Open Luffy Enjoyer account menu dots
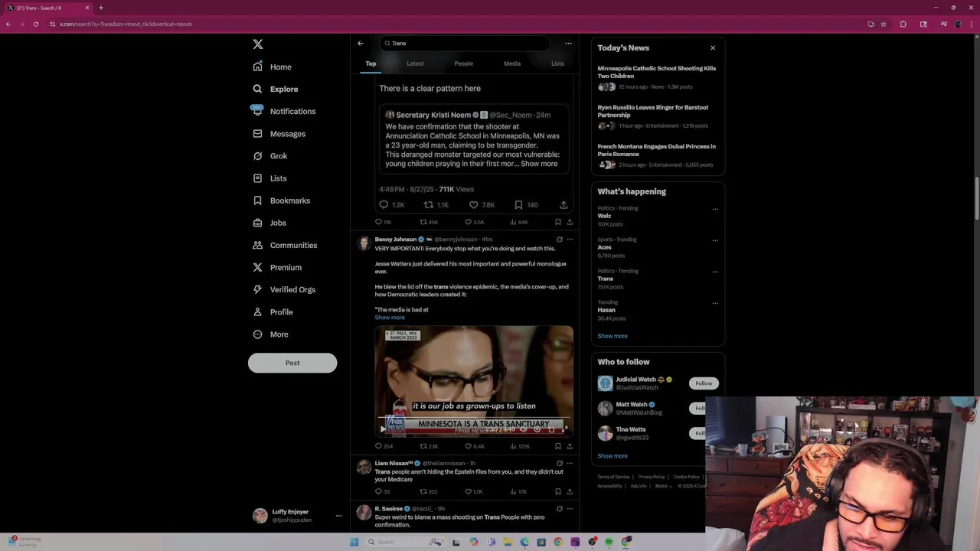The image size is (980, 551). [x=338, y=516]
